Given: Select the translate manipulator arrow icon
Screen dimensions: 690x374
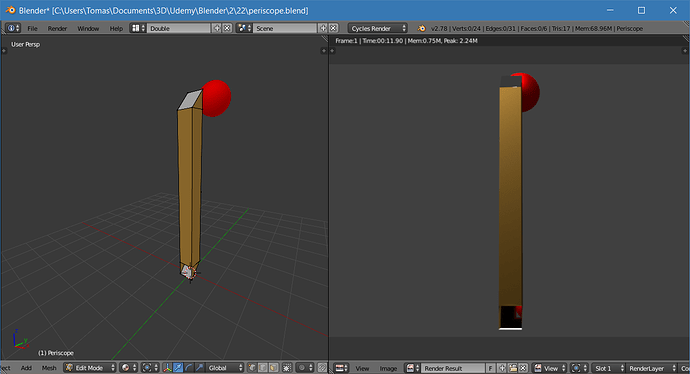Looking at the screenshot, I should [178, 368].
